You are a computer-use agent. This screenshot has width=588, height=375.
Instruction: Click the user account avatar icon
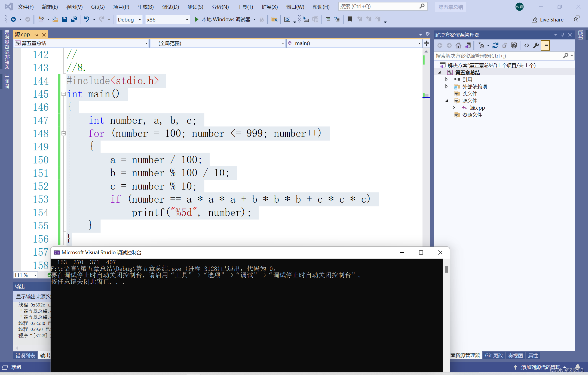tap(519, 7)
